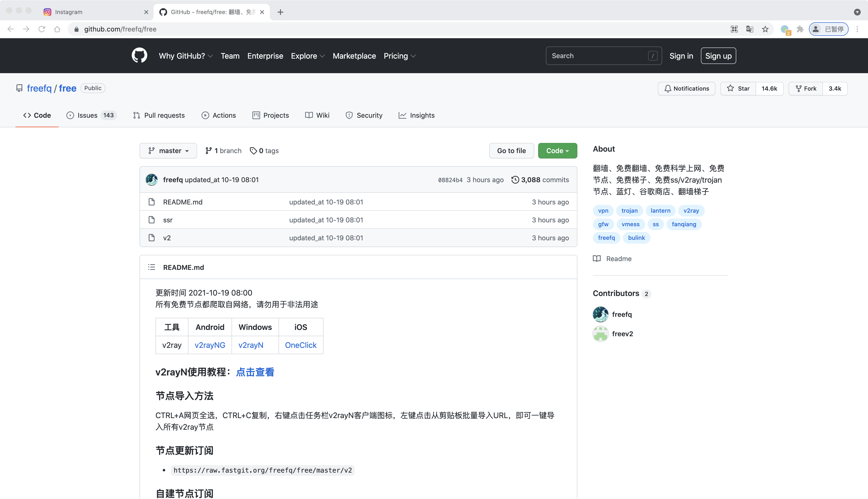Open the Projects tab
868x499 pixels.
(x=271, y=115)
